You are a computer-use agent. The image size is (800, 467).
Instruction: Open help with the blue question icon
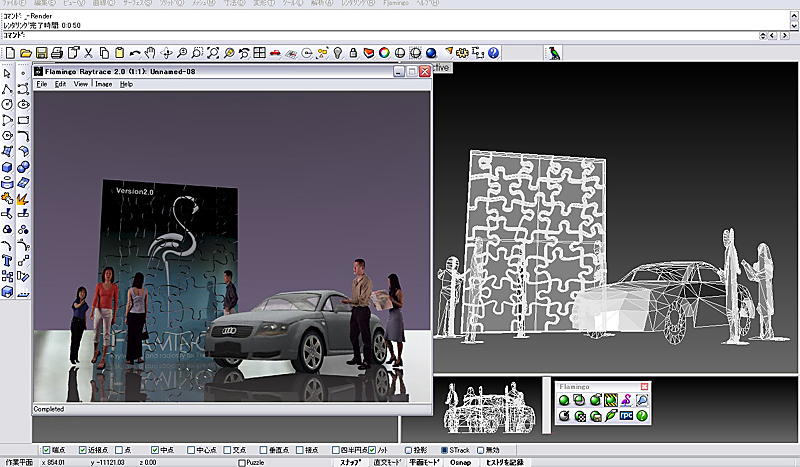point(493,53)
